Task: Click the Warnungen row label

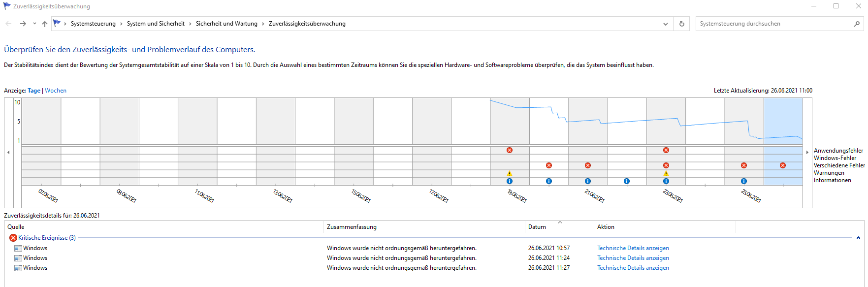Action: point(829,173)
